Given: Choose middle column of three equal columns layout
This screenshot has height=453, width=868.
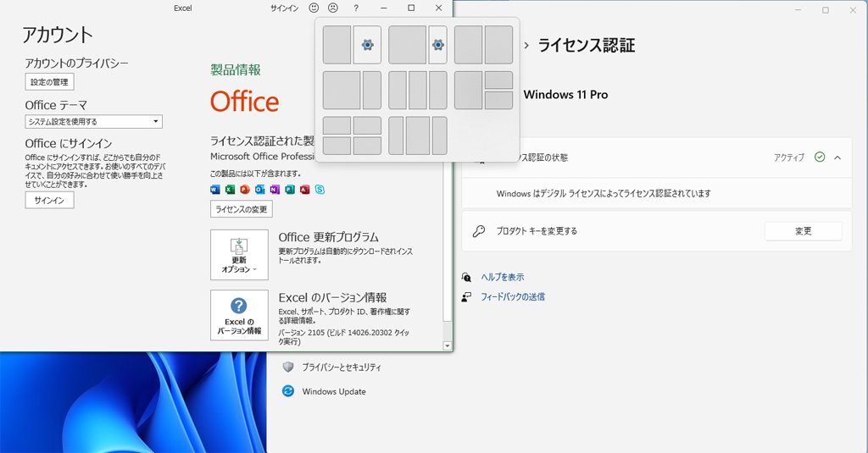Looking at the screenshot, I should [418, 90].
